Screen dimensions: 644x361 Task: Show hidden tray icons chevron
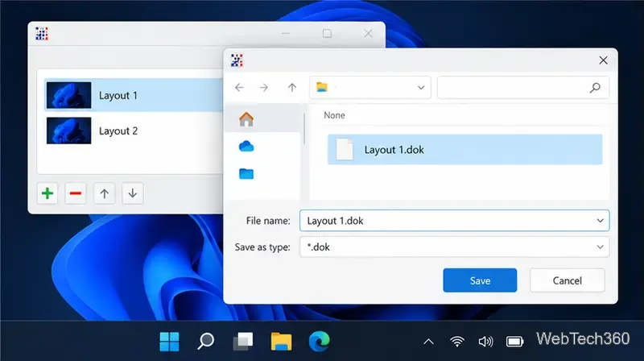428,342
